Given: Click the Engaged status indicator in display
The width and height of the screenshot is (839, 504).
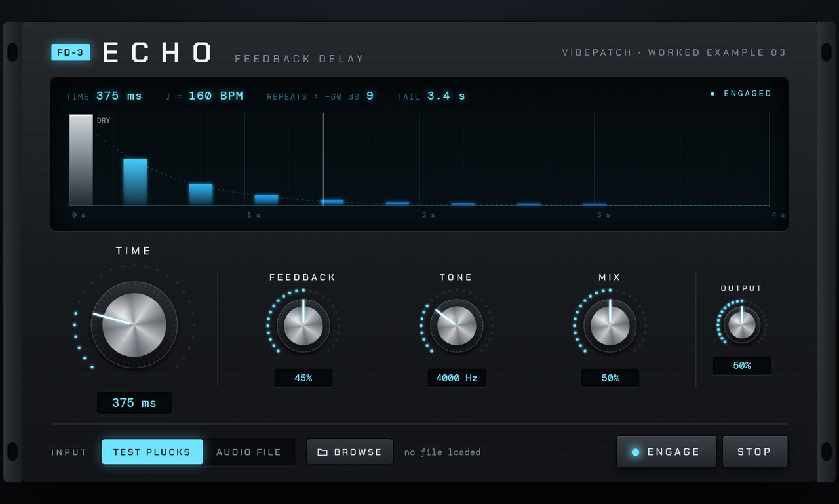Looking at the screenshot, I should pos(741,94).
